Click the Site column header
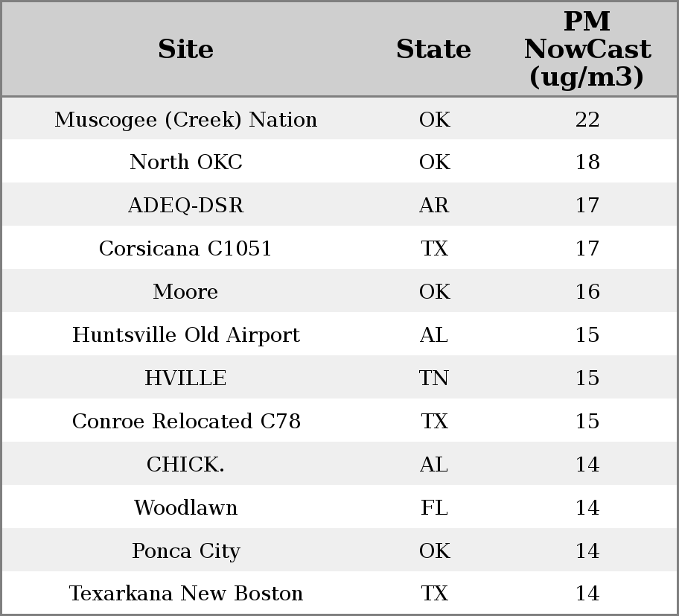Screen dimensions: 679x616 [185, 49]
